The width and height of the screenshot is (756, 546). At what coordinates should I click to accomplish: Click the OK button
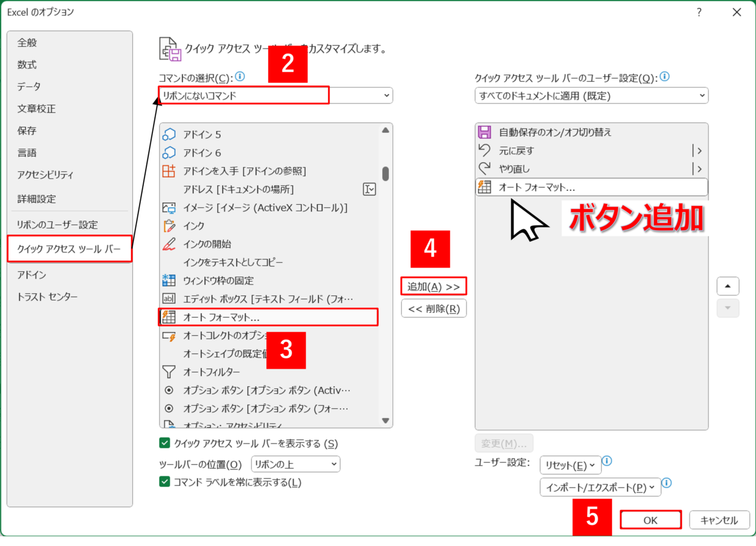pyautogui.click(x=651, y=520)
